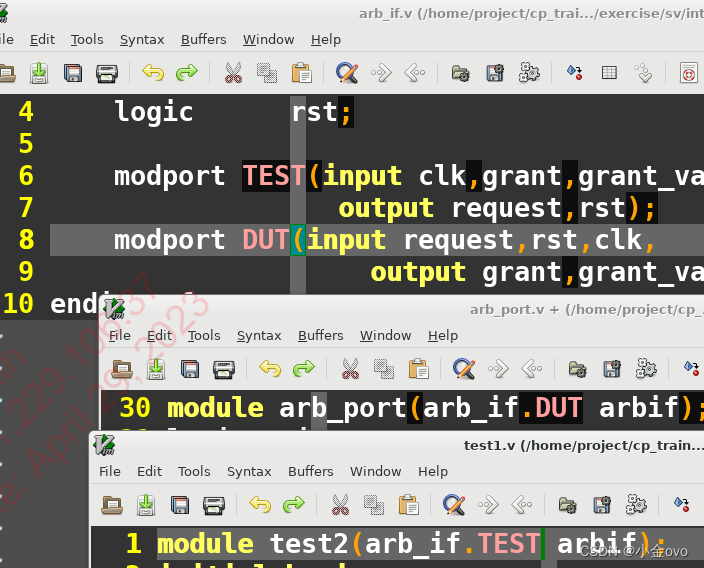Click Copy icon in arb_port.v toolbar
The height and width of the screenshot is (568, 704).
[x=384, y=369]
